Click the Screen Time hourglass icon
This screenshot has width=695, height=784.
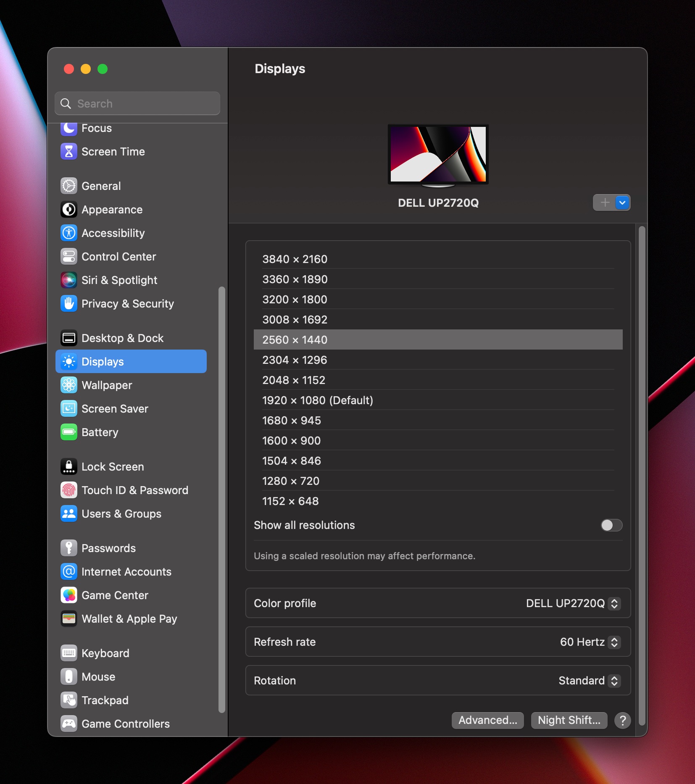pos(69,152)
